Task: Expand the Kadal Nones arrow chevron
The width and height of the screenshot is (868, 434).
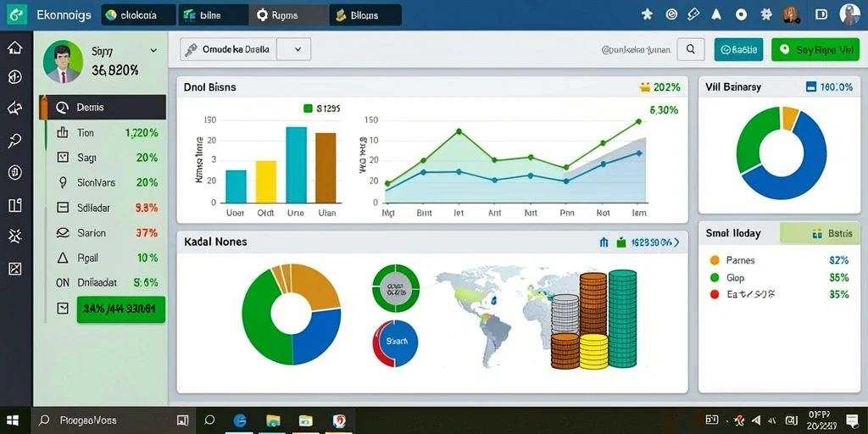Action: click(x=676, y=242)
